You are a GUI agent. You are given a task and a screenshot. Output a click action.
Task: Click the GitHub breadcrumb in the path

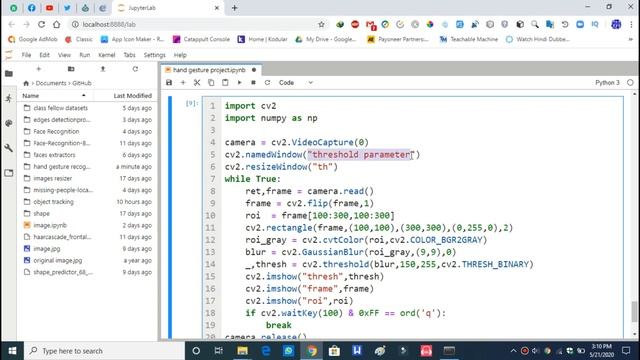[82, 83]
